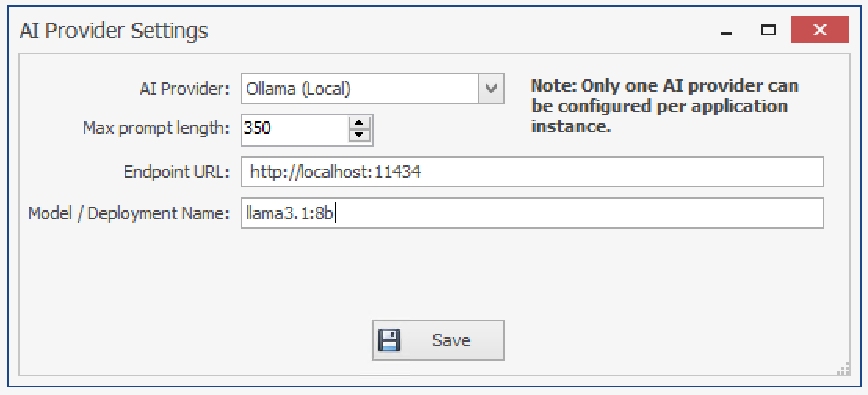Open the AI Provider dropdown arrow
Viewport: 868px width, 395px height.
pyautogui.click(x=490, y=89)
